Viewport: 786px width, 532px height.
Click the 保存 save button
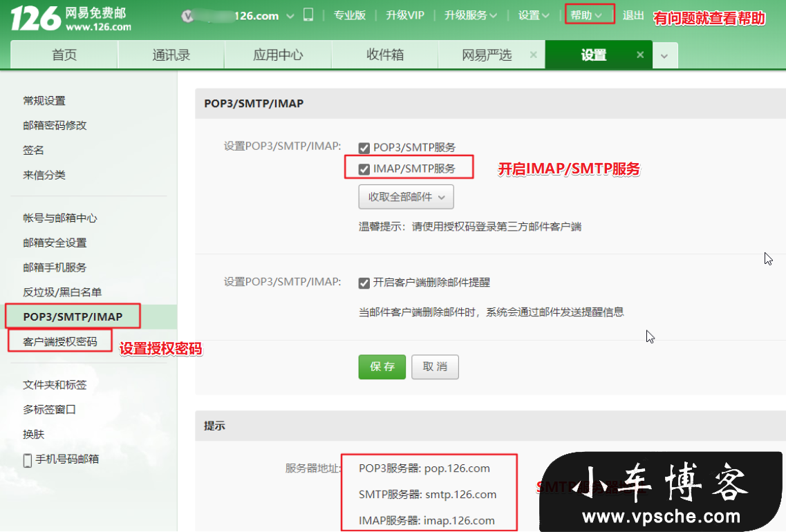[382, 367]
